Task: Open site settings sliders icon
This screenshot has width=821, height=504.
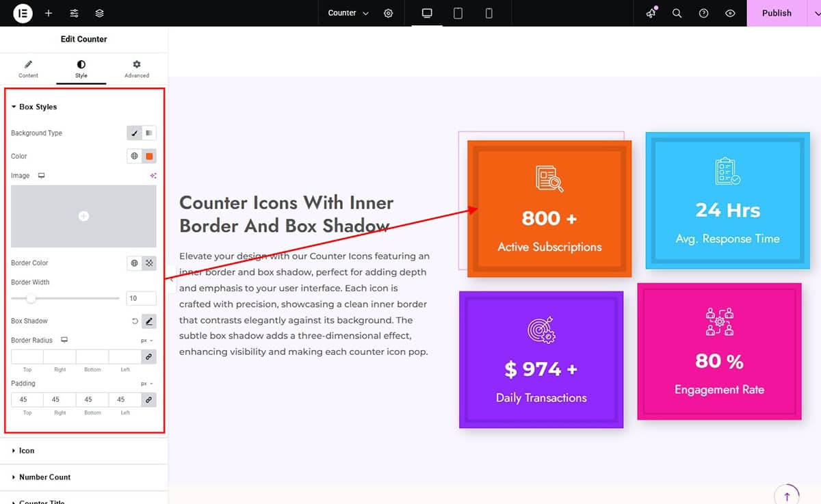Action: click(x=74, y=13)
